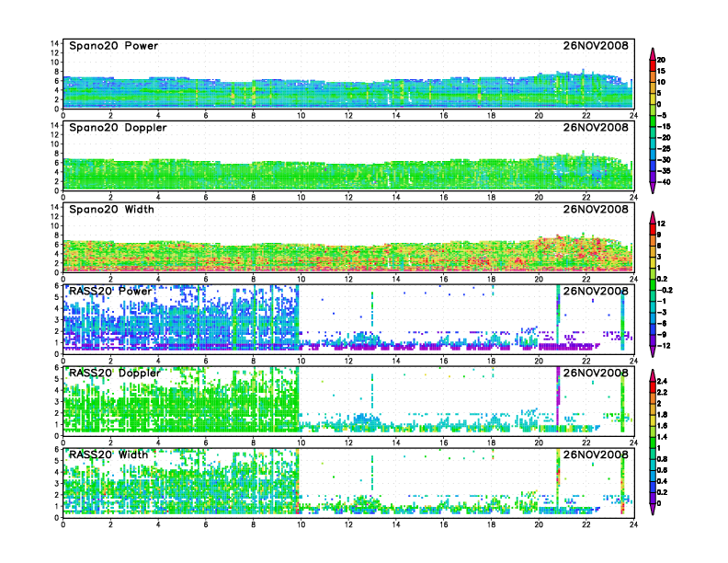Image resolution: width=728 pixels, height=563 pixels.
Task: Click the "-9" label on the middle colorbar
Action: [662, 335]
